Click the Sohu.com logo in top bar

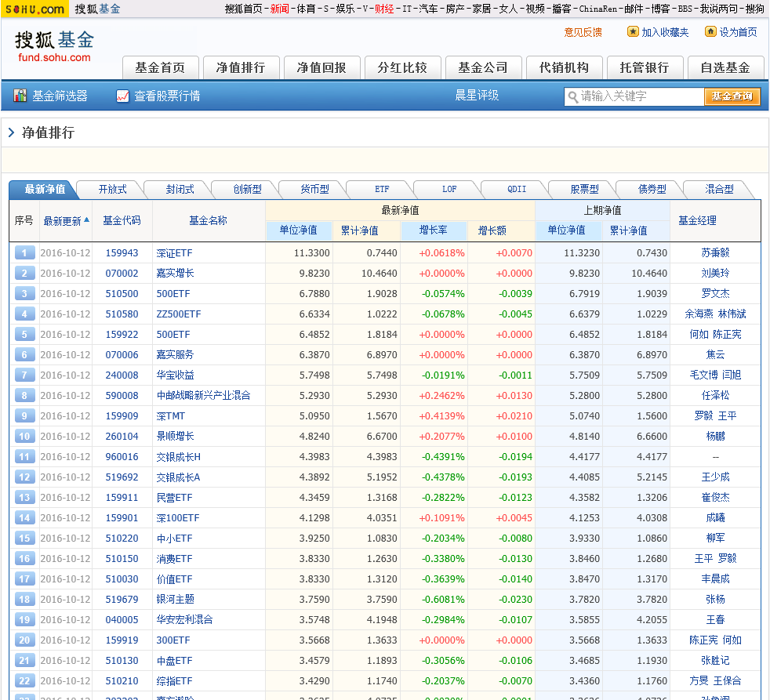tap(35, 9)
